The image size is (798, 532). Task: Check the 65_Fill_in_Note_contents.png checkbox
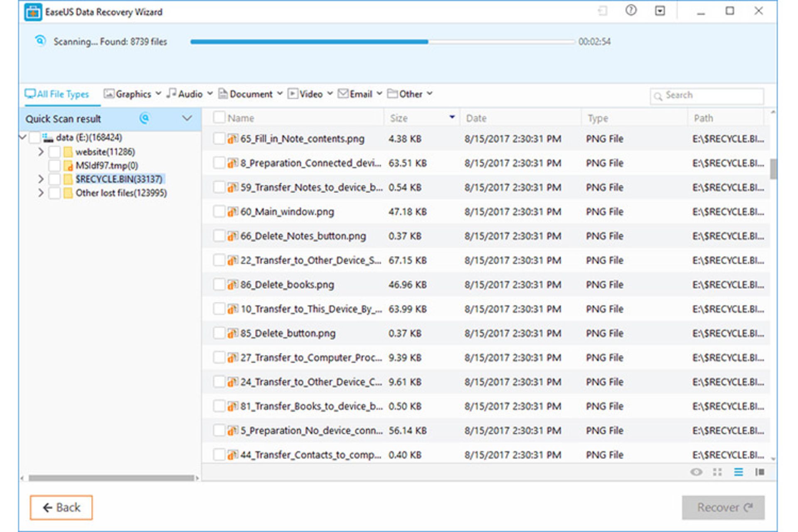[219, 138]
